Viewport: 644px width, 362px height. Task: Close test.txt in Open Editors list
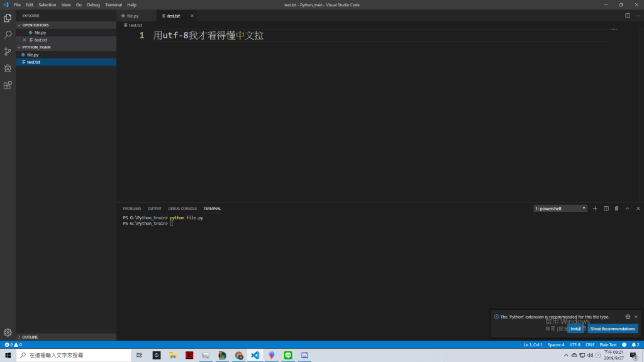25,40
